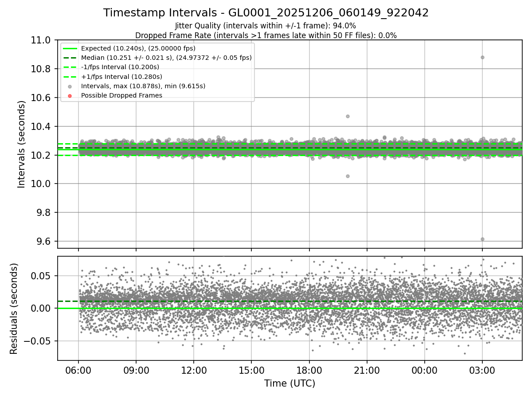
Task: Click the 03:00 time tick label
Action: tap(482, 370)
